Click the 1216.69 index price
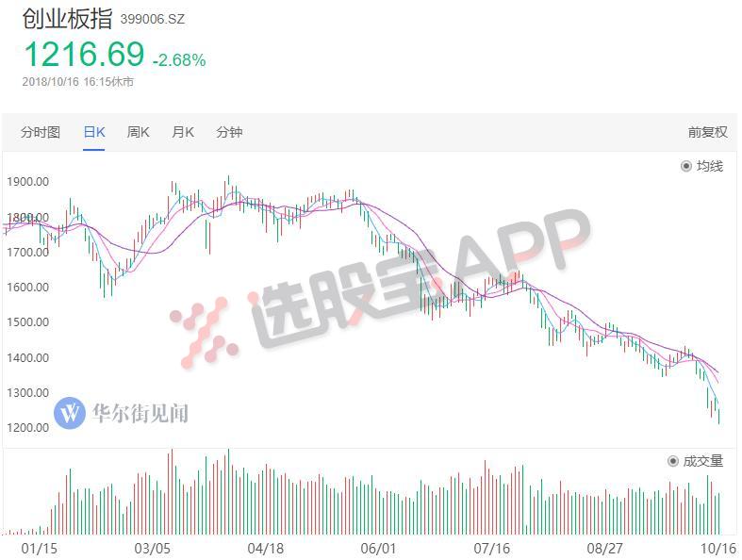 [x=84, y=54]
